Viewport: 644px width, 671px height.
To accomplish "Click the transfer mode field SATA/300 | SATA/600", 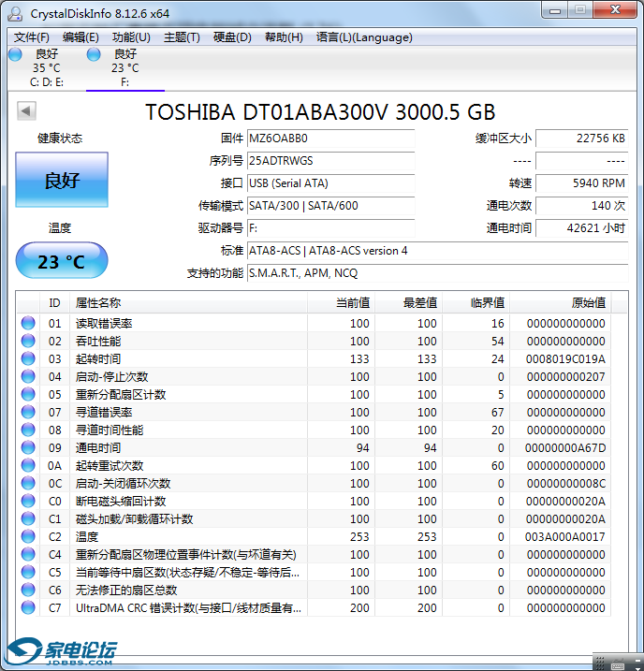I will (330, 206).
